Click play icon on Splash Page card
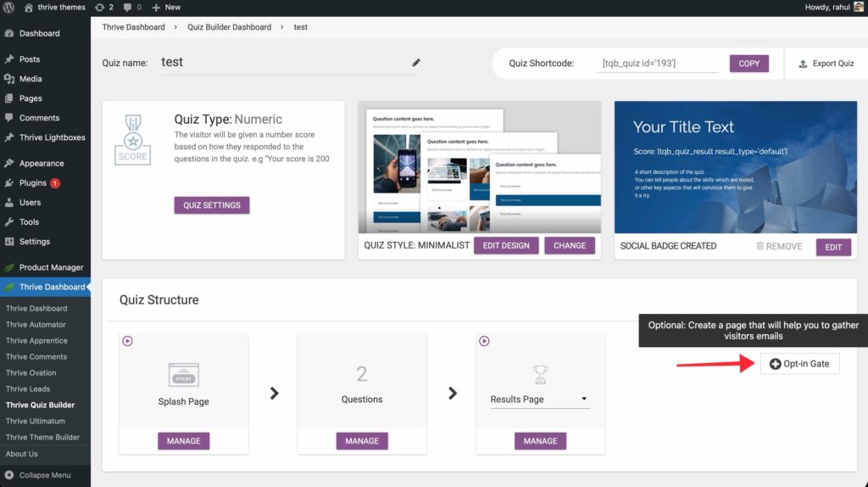Viewport: 868px width, 487px height. click(x=127, y=341)
